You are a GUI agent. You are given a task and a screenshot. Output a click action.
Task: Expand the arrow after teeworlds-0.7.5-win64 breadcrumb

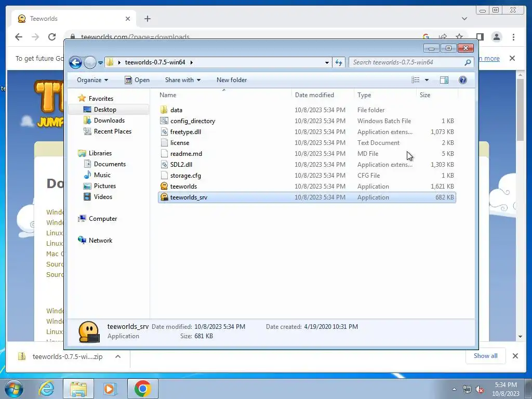[192, 62]
